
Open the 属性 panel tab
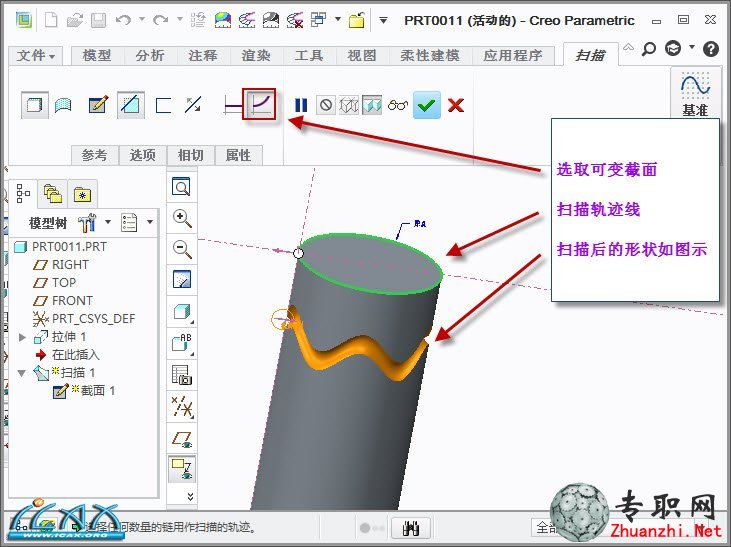[x=239, y=155]
